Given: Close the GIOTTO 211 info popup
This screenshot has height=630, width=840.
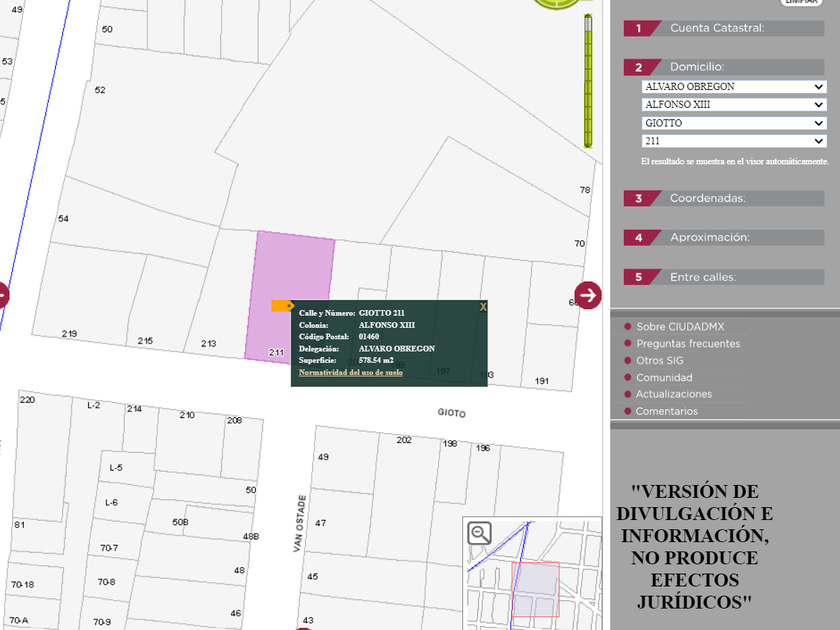Looking at the screenshot, I should pyautogui.click(x=483, y=307).
